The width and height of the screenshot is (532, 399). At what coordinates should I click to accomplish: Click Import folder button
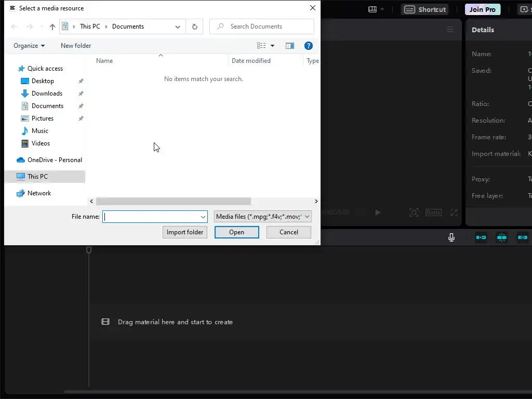(185, 232)
